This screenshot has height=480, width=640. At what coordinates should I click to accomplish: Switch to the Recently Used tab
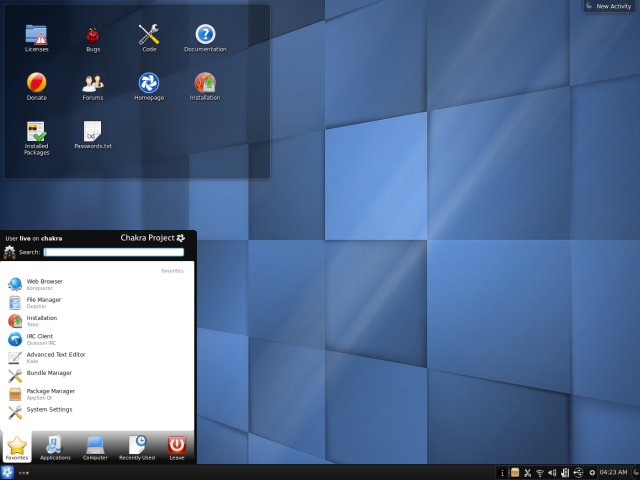click(137, 445)
